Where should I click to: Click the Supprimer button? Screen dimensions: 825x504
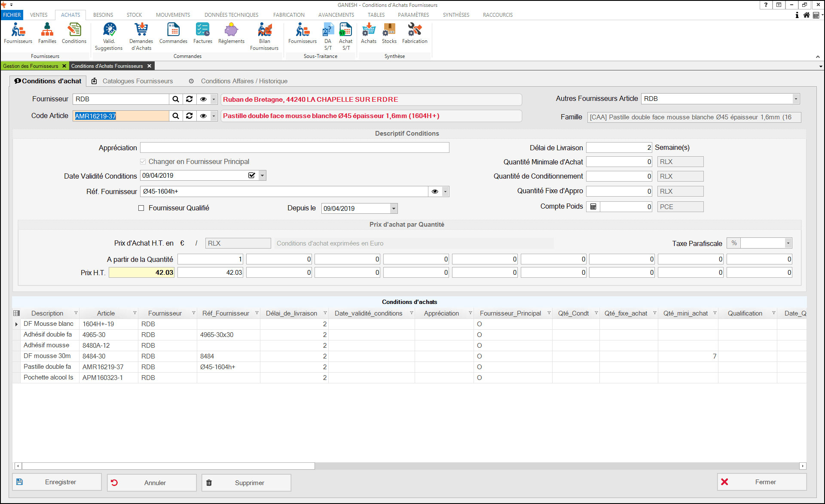click(x=246, y=483)
